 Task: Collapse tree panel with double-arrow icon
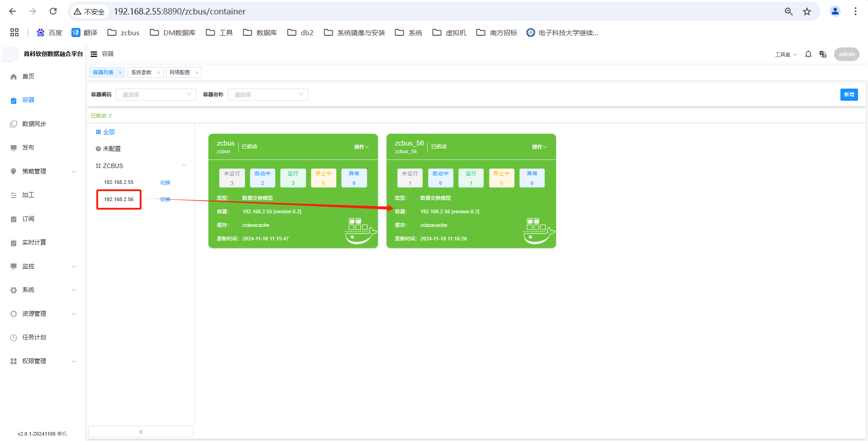coord(141,432)
